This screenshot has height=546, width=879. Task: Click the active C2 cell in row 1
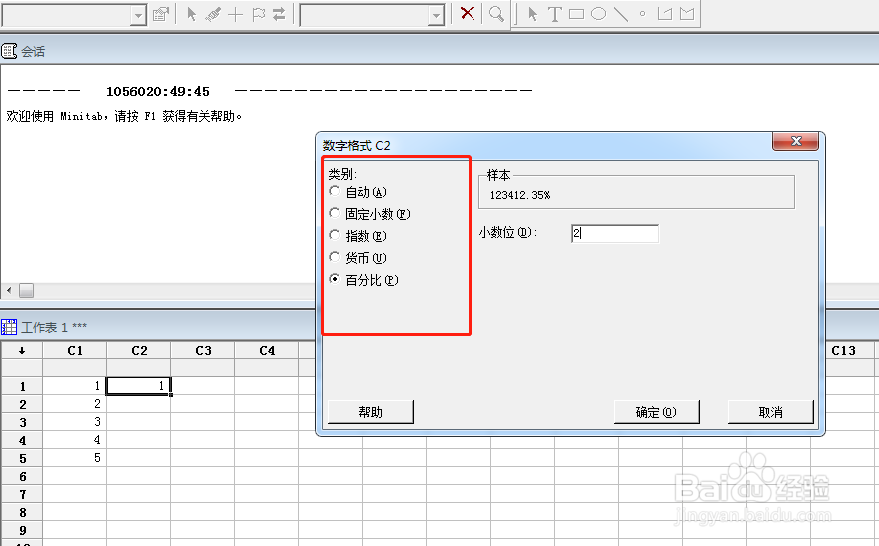(138, 386)
